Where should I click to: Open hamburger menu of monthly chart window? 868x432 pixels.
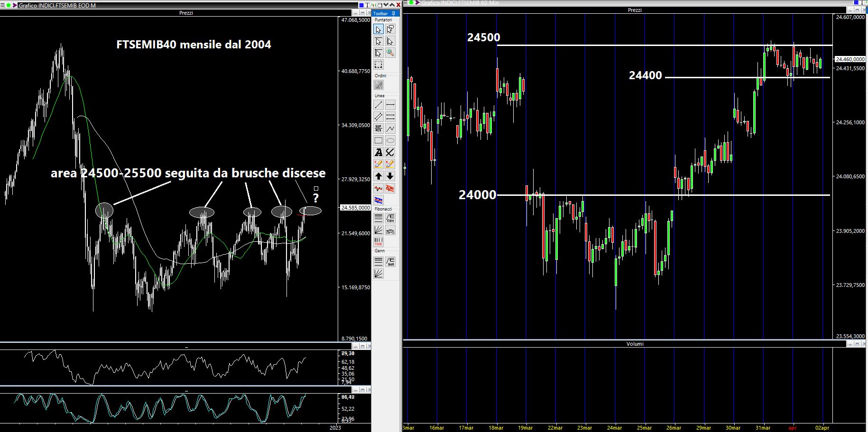tap(3, 6)
